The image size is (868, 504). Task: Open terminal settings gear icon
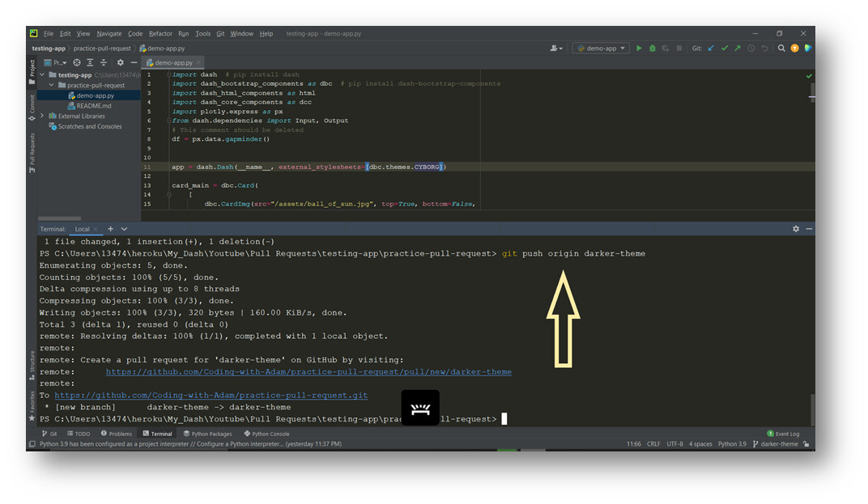point(795,228)
